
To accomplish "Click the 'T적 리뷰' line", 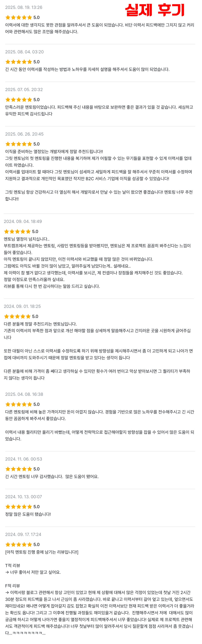I will click(x=13, y=566).
